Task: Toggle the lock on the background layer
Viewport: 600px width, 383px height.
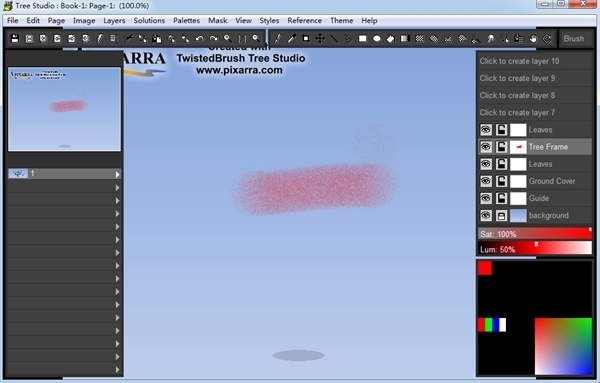Action: point(501,215)
